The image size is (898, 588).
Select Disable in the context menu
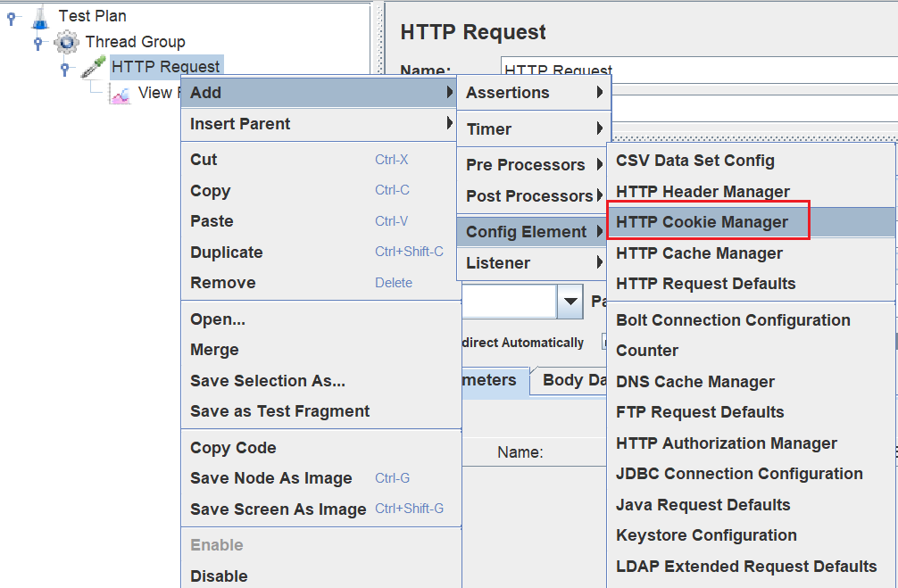(x=321, y=576)
